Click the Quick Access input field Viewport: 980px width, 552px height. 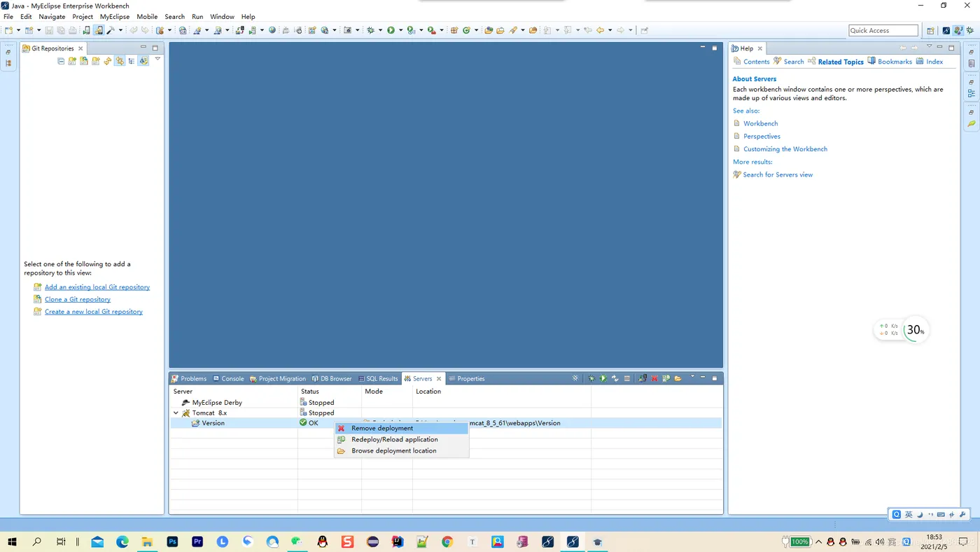883,30
